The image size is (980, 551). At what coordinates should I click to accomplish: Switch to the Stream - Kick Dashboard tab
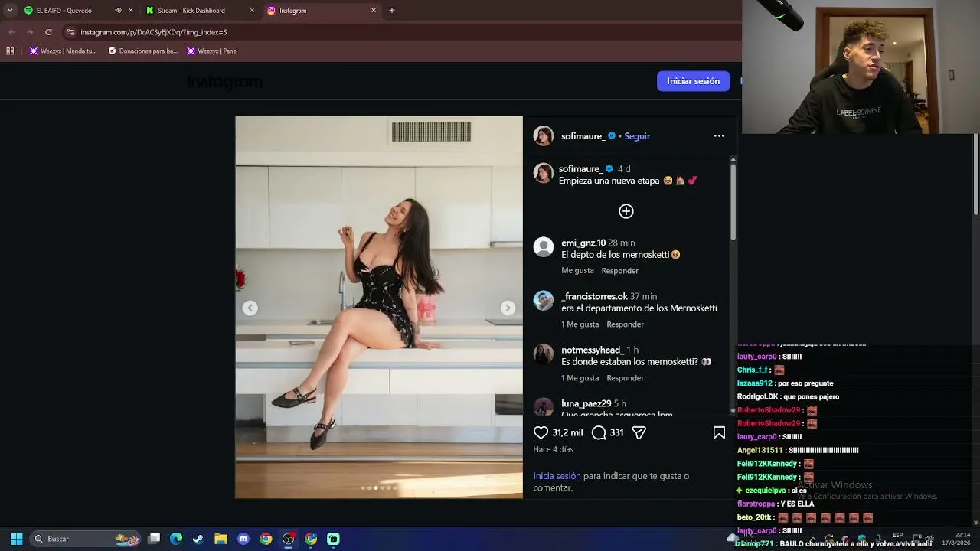click(199, 11)
